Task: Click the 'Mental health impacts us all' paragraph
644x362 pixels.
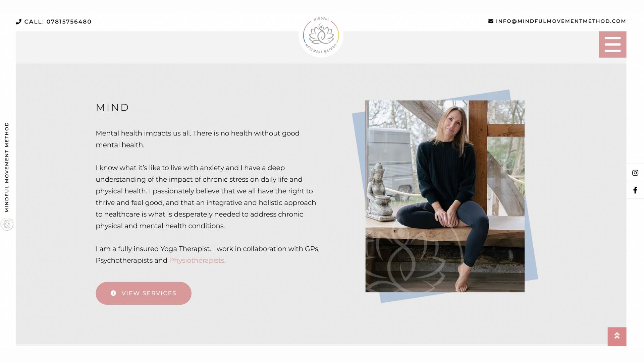Action: pyautogui.click(x=198, y=139)
